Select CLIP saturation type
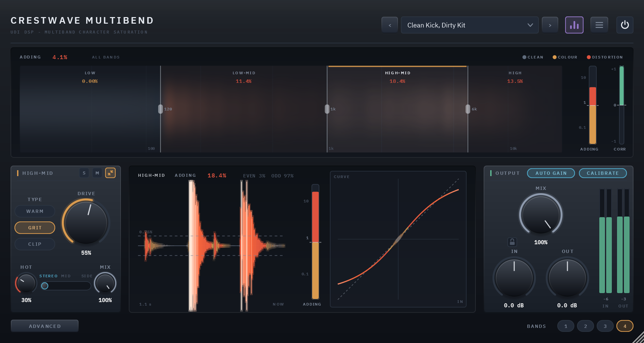Viewport: 644px width, 343px height. (x=35, y=244)
